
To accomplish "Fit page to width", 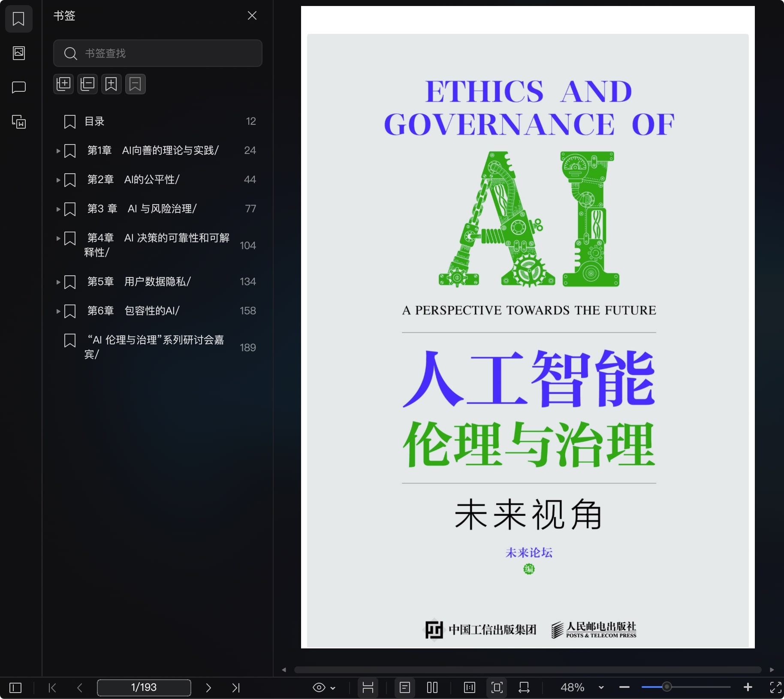I will click(524, 688).
